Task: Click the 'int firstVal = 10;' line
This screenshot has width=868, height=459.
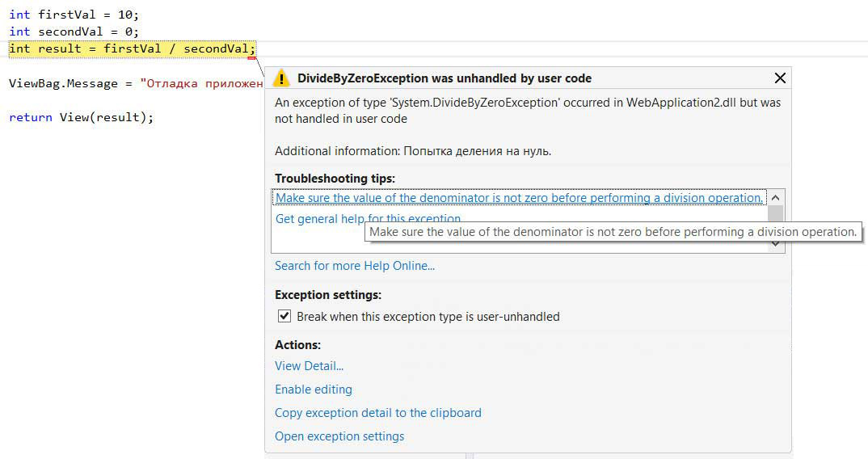Action: point(74,15)
